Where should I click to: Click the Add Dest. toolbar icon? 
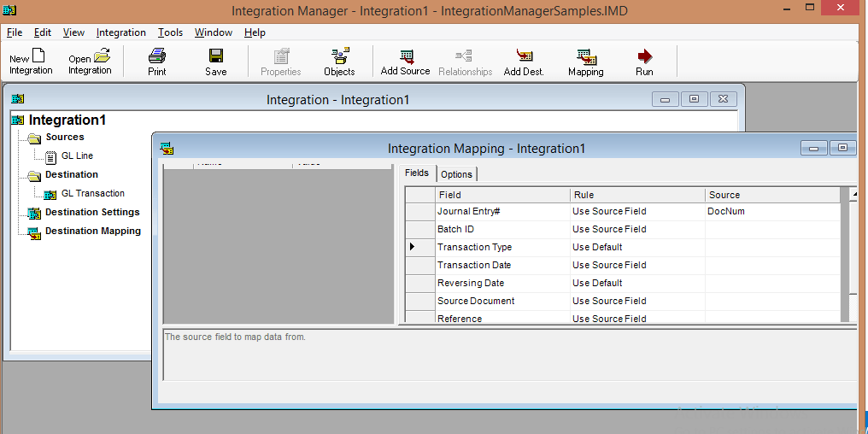tap(525, 56)
